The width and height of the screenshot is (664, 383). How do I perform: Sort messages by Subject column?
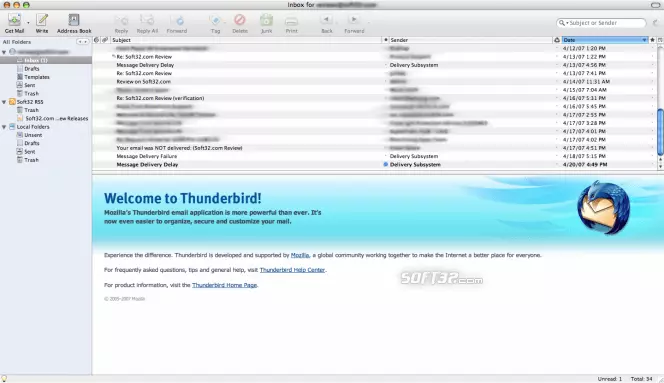pos(245,40)
